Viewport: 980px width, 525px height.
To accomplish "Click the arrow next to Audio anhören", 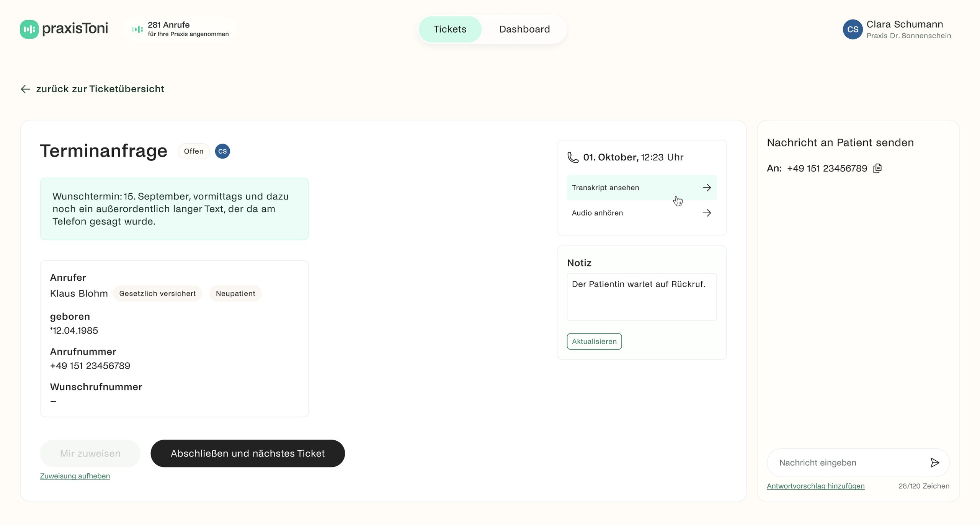I will [x=707, y=213].
